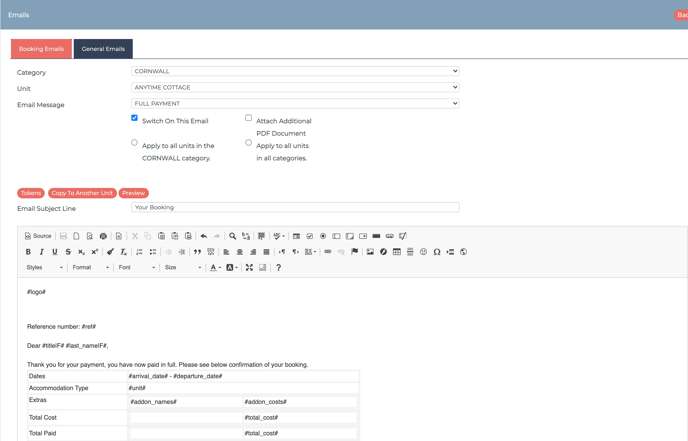Open the Text Color picker
The width and height of the screenshot is (688, 441).
pos(215,268)
